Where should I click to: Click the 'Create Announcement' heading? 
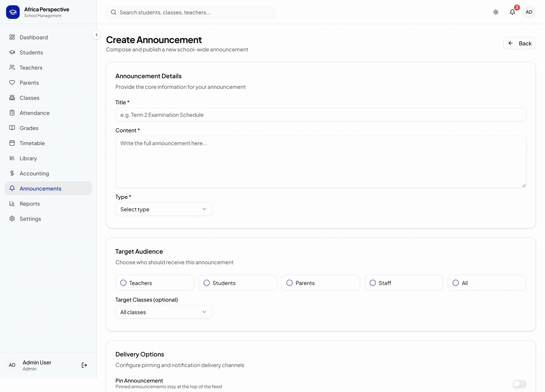tap(154, 40)
